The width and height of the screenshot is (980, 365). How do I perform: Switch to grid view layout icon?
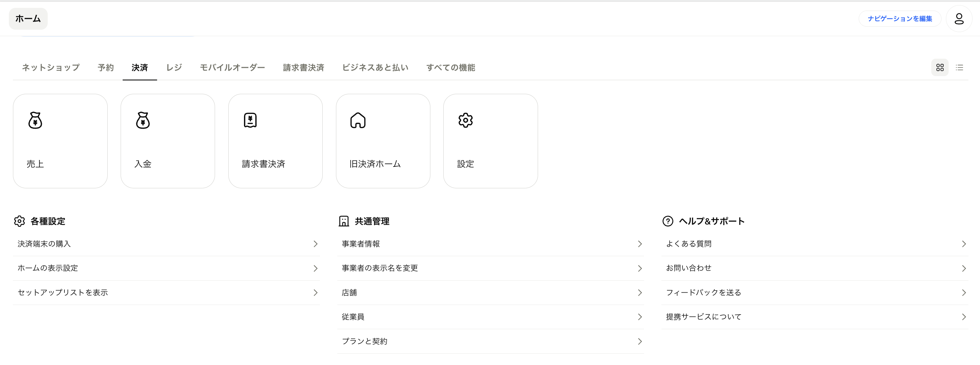940,68
